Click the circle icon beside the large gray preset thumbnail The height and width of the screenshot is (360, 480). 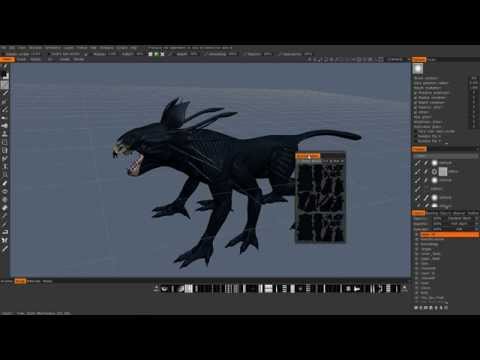(434, 172)
